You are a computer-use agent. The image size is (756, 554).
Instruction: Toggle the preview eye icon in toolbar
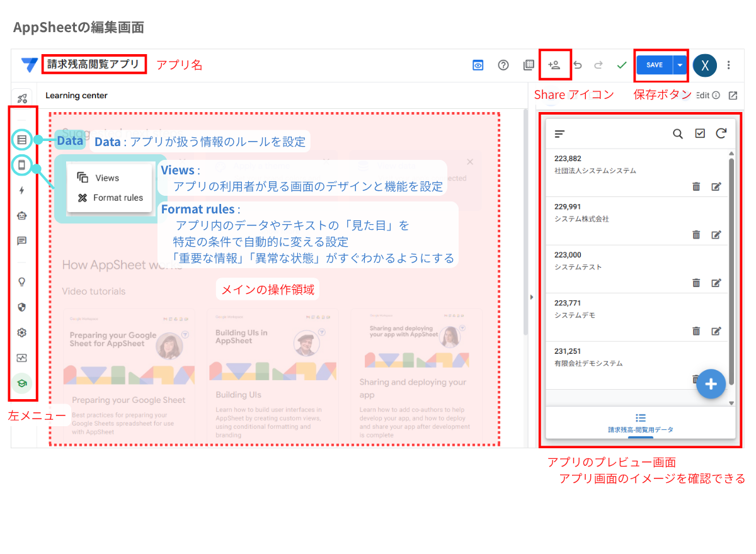click(x=478, y=65)
